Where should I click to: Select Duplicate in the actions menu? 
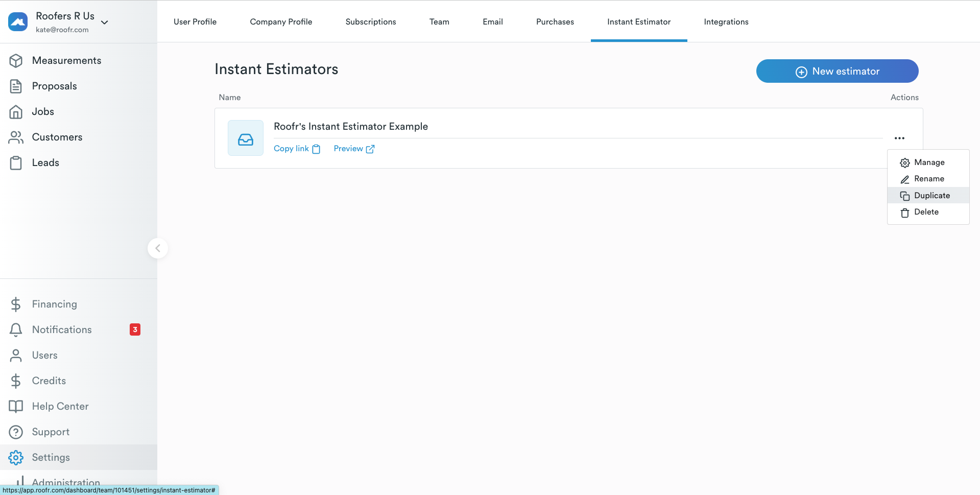click(928, 195)
